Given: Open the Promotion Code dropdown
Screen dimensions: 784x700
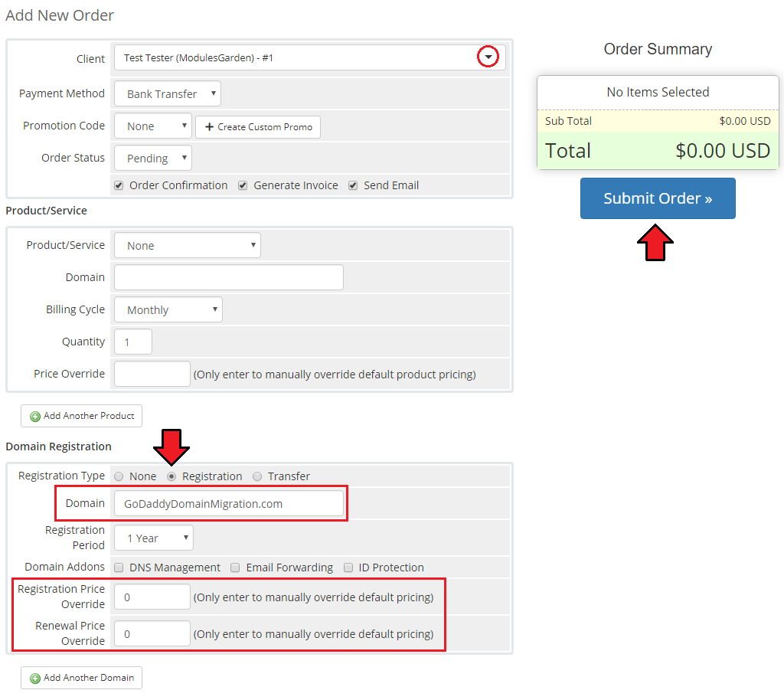Looking at the screenshot, I should [153, 126].
